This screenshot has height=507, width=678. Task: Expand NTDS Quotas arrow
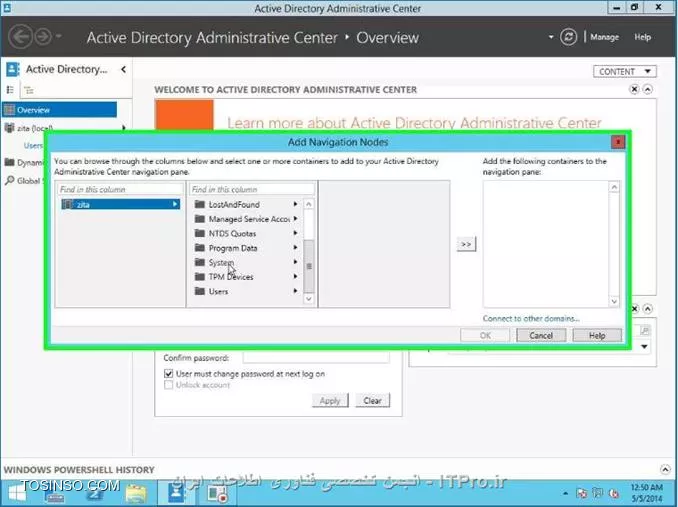(295, 233)
